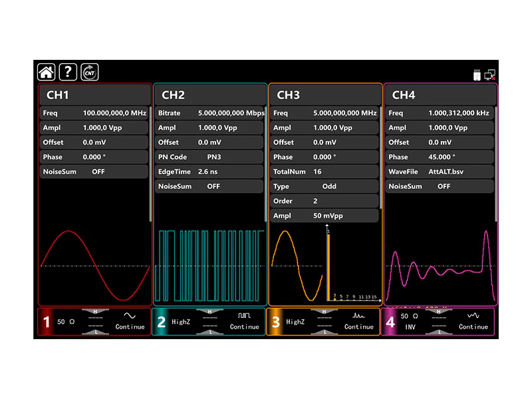Image resolution: width=532 pixels, height=399 pixels.
Task: Switch CH3 load setting HighZ
Action: (295, 322)
